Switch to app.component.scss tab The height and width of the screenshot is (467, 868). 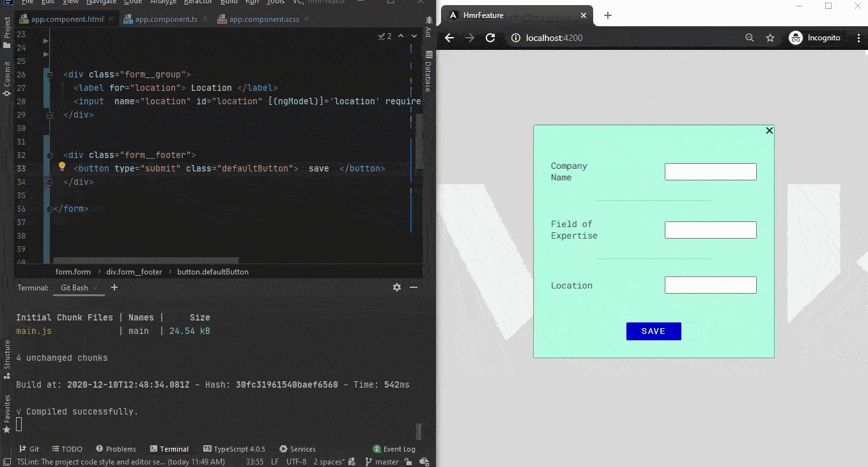[263, 19]
